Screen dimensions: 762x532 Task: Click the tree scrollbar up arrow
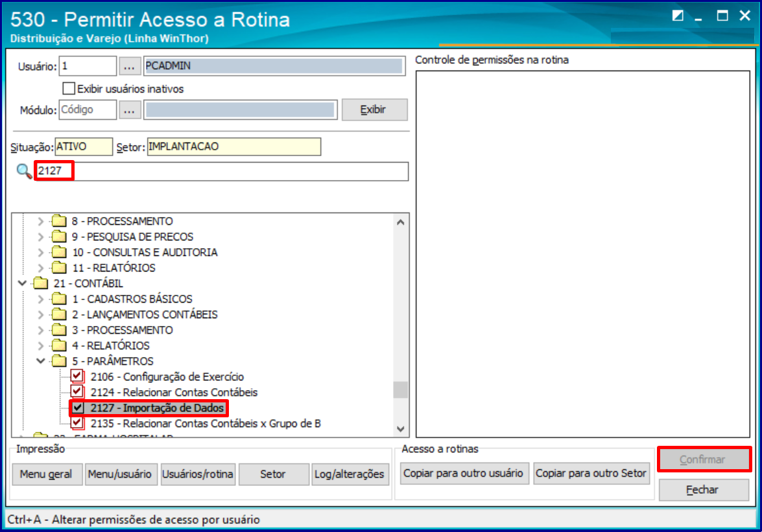400,222
